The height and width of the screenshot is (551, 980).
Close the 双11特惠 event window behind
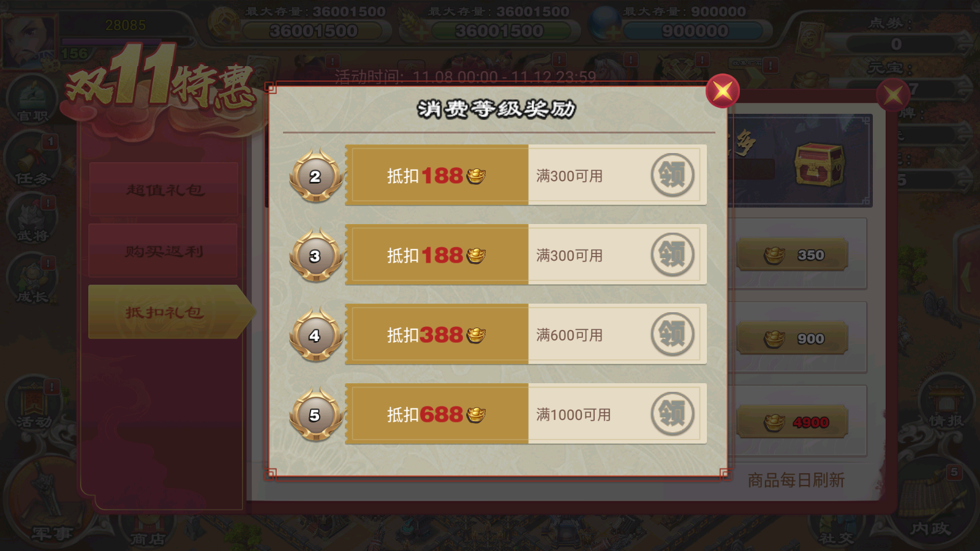(893, 95)
